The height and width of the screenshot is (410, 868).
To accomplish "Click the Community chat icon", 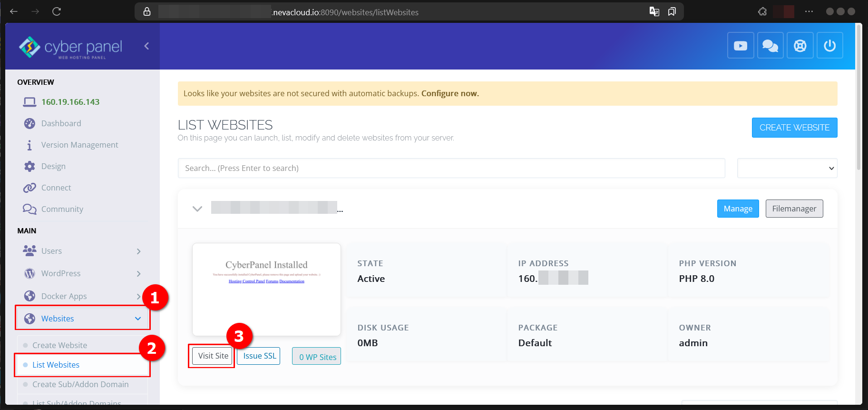I will click(x=29, y=209).
